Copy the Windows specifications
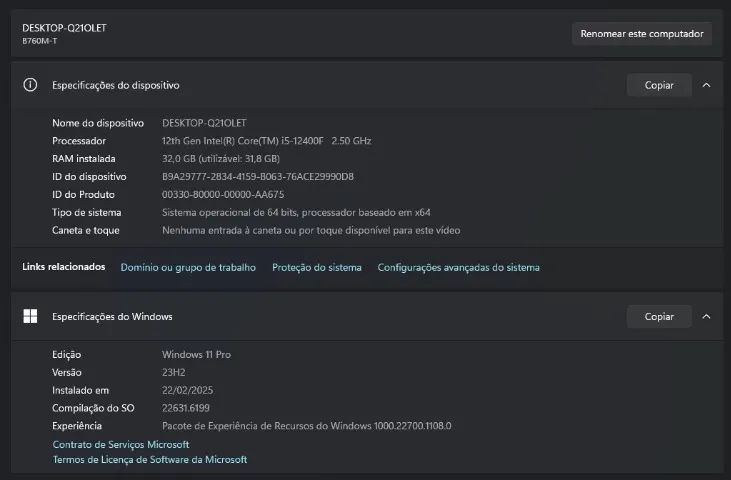This screenshot has width=731, height=480. 659,316
